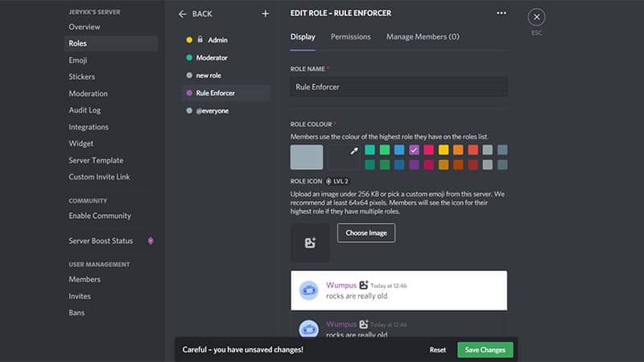Select the @everyone role

click(x=226, y=111)
